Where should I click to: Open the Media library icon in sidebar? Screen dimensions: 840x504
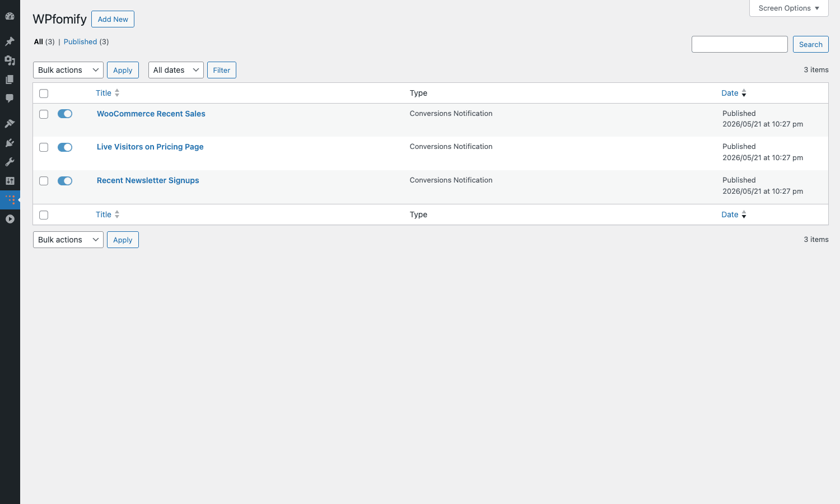(10, 60)
